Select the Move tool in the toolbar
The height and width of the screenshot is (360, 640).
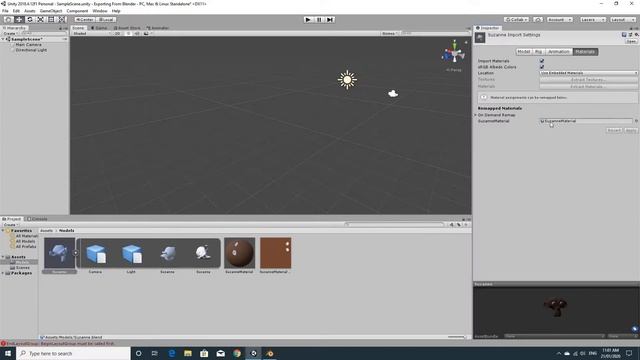19,20
